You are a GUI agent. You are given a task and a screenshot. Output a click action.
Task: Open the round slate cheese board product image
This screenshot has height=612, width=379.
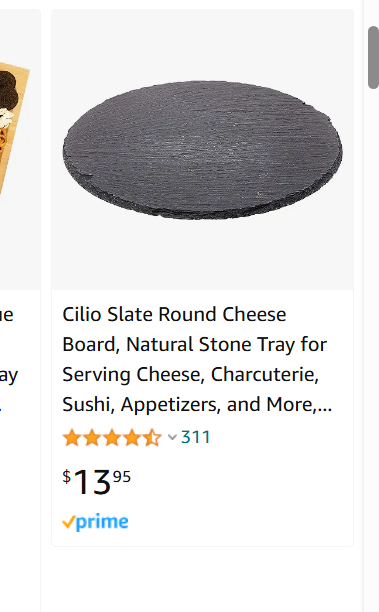click(x=203, y=150)
